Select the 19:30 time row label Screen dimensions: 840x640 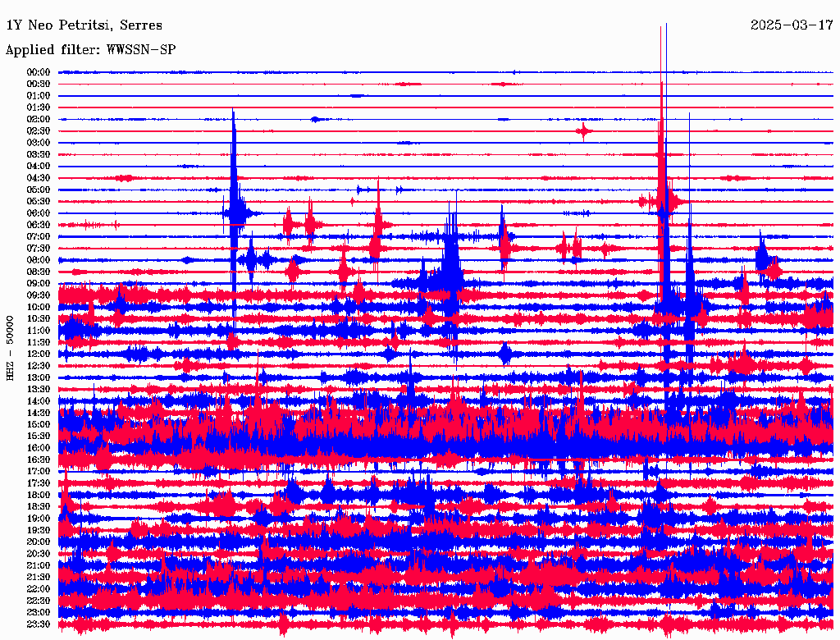(38, 531)
